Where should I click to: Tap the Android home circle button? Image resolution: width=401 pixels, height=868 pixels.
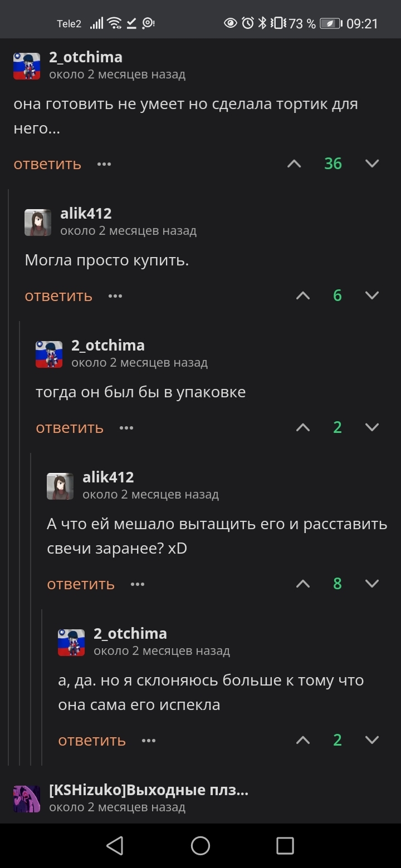[200, 846]
